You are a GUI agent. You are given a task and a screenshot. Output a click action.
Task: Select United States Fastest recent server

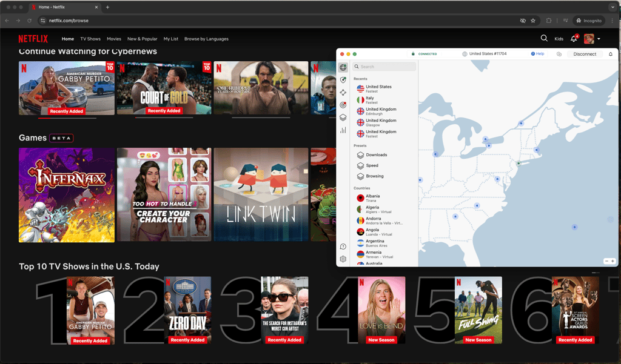point(384,88)
